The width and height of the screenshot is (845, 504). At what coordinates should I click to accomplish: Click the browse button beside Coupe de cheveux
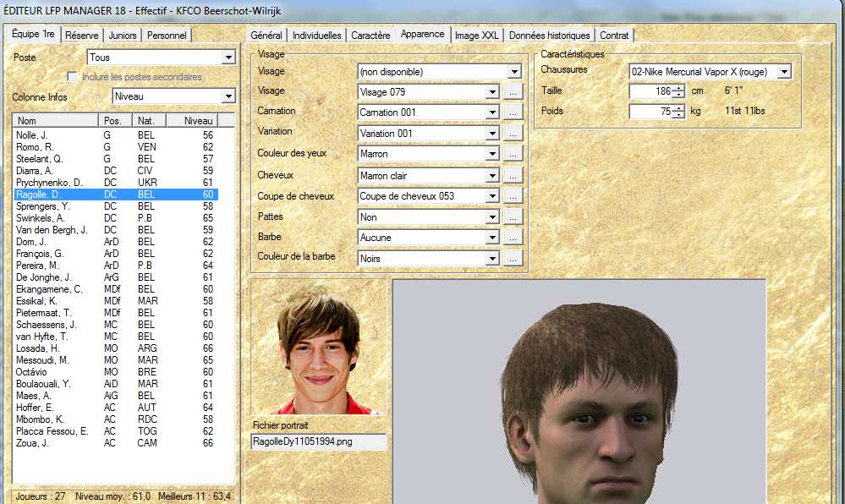point(513,196)
